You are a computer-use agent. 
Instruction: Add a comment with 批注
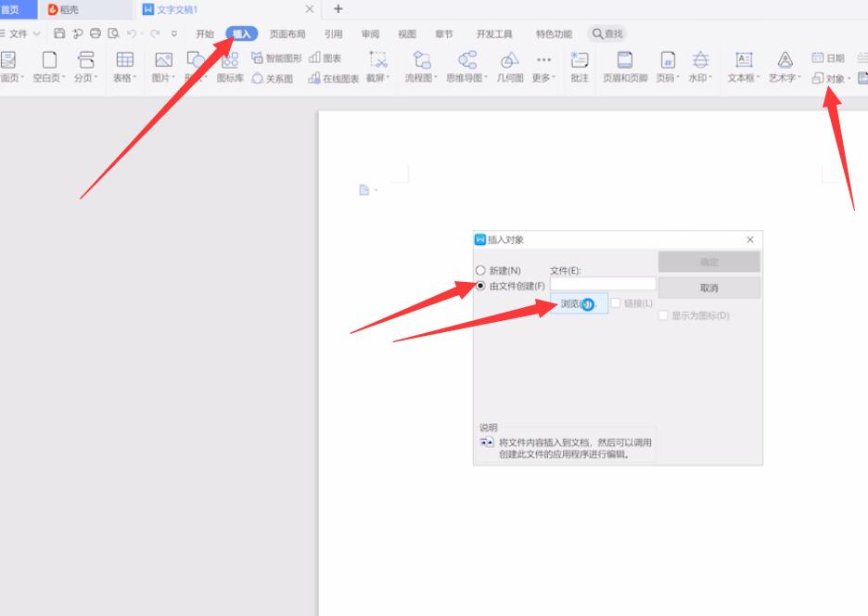tap(580, 67)
